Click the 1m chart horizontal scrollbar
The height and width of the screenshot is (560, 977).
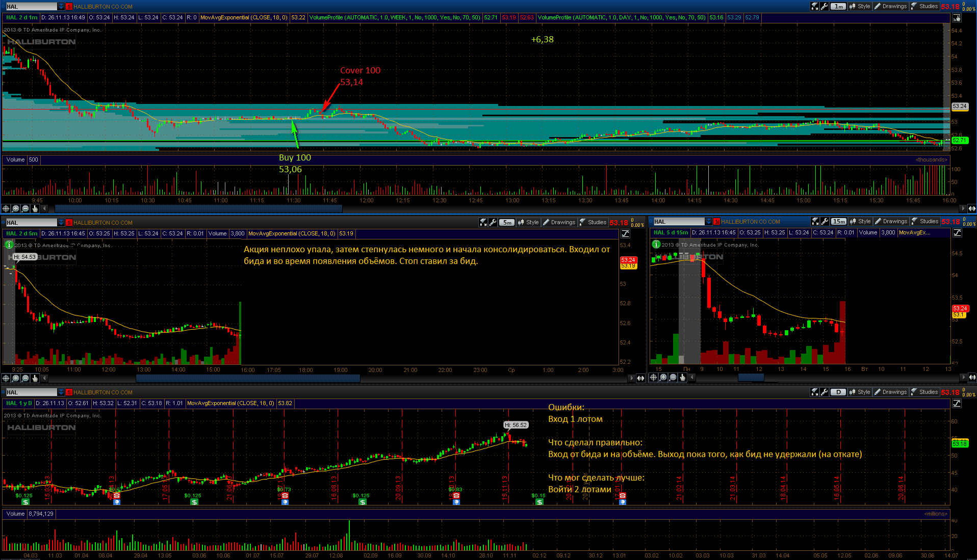pos(198,208)
